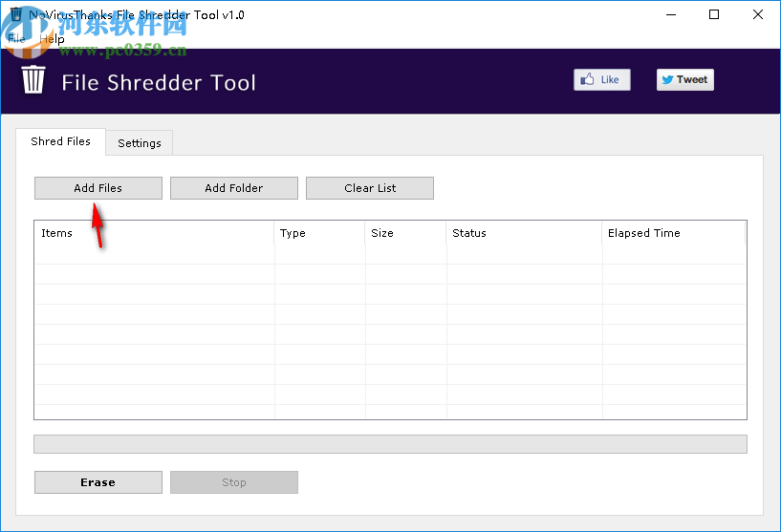Sort list by Status column header
Image resolution: width=781 pixels, height=532 pixels.
point(525,233)
